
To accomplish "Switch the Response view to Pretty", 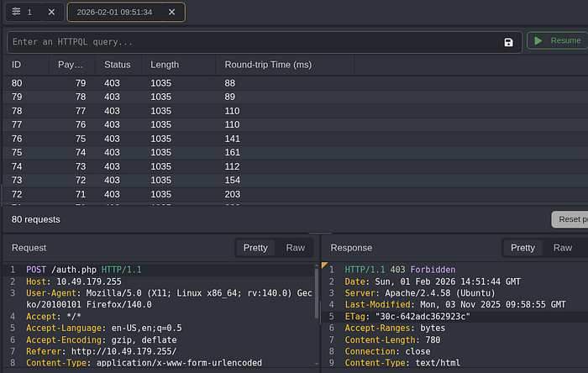I will tap(522, 248).
